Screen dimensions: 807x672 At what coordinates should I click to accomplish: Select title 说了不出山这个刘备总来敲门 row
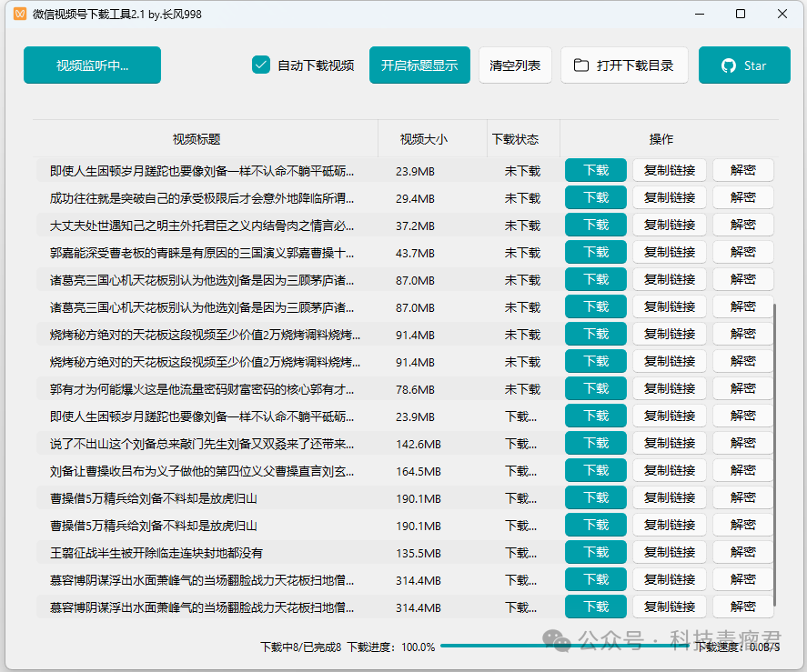tap(202, 444)
